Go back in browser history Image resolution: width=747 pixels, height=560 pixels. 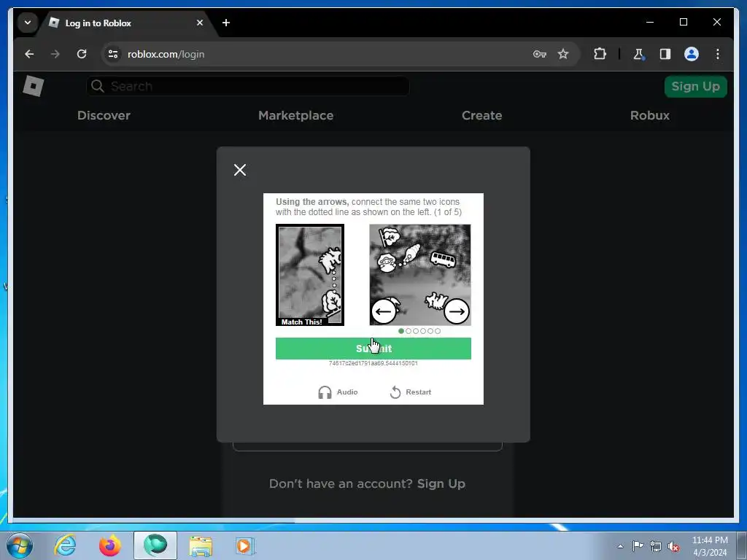[29, 54]
